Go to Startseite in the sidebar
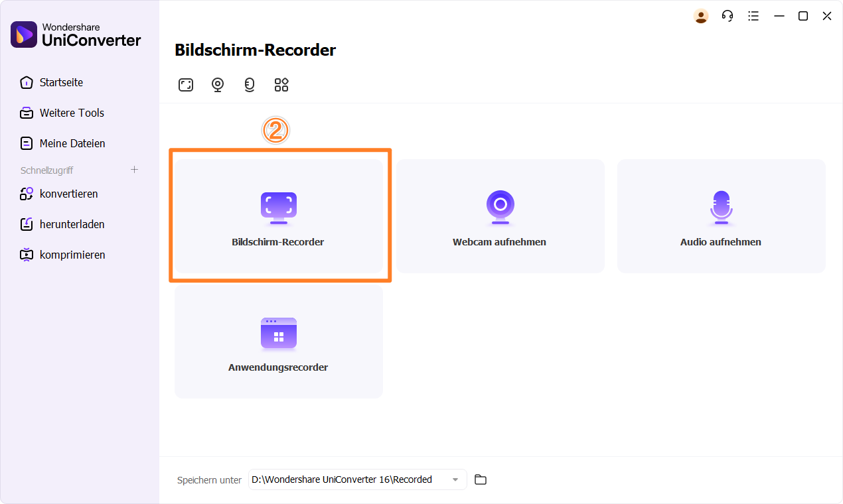Image resolution: width=843 pixels, height=504 pixels. pyautogui.click(x=61, y=82)
